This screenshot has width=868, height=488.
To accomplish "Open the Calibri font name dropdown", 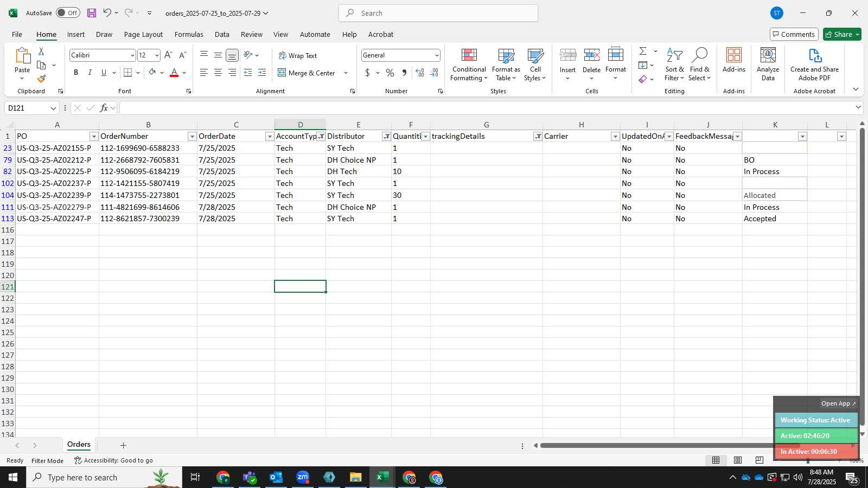I will pos(132,55).
